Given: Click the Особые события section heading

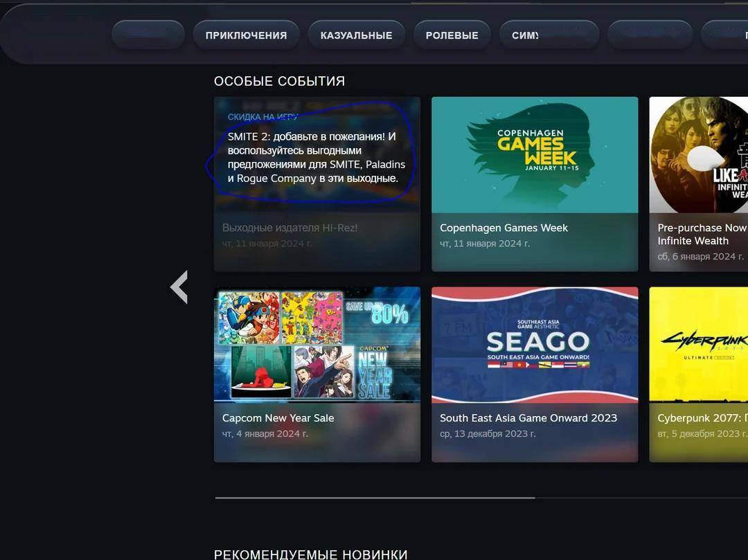Looking at the screenshot, I should pos(279,81).
